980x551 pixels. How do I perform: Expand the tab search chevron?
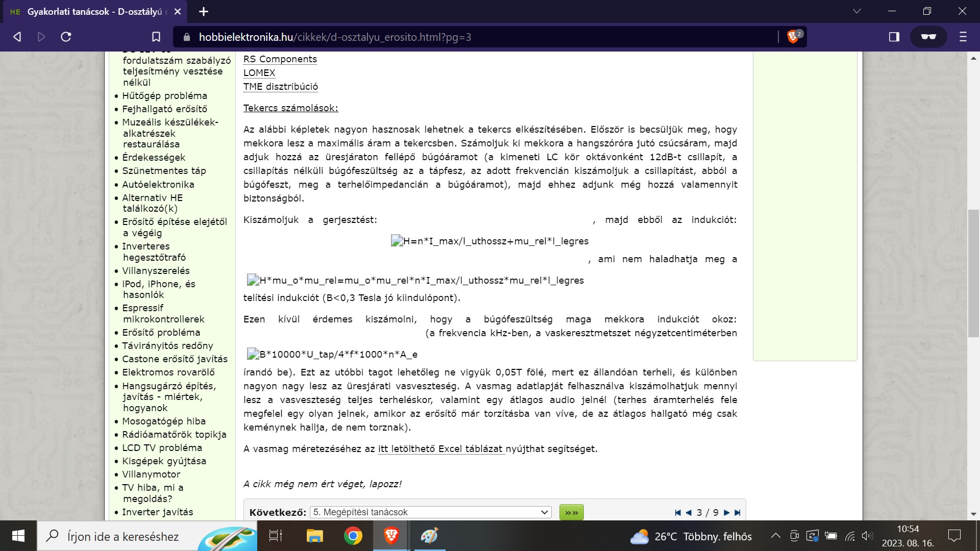click(857, 11)
